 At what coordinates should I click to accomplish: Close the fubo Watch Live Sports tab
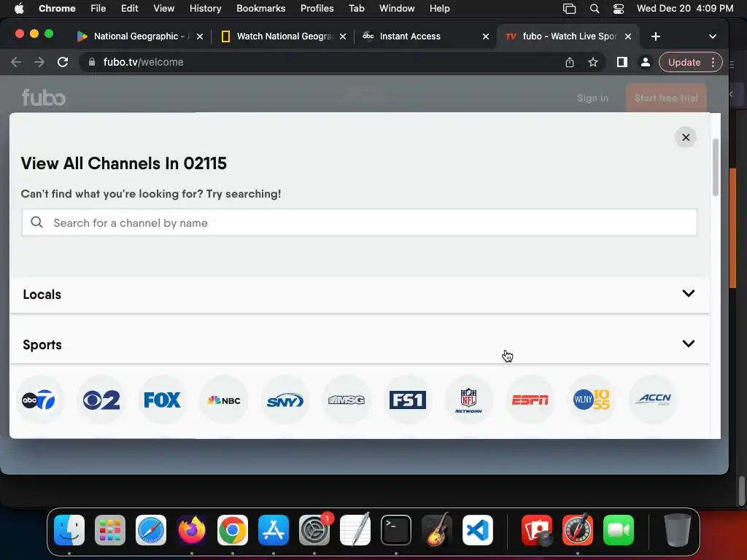[628, 36]
